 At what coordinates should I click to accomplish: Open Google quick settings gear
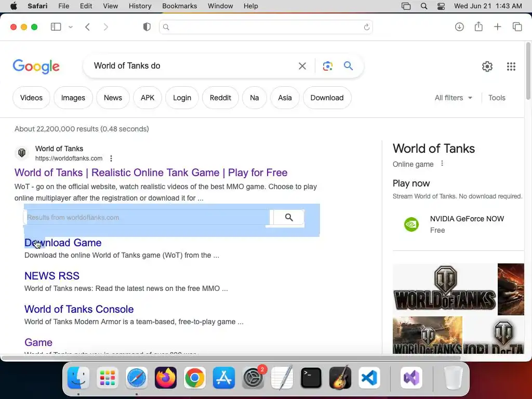tap(487, 66)
